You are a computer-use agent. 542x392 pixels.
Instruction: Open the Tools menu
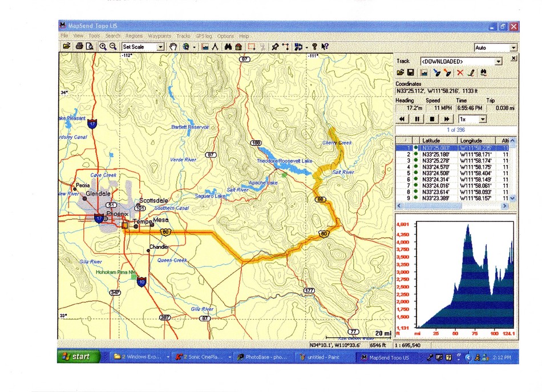[94, 35]
